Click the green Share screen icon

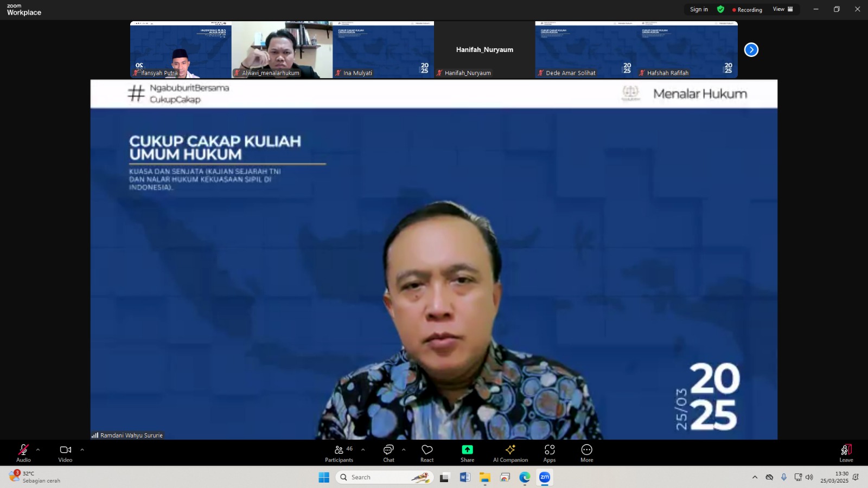point(467,450)
